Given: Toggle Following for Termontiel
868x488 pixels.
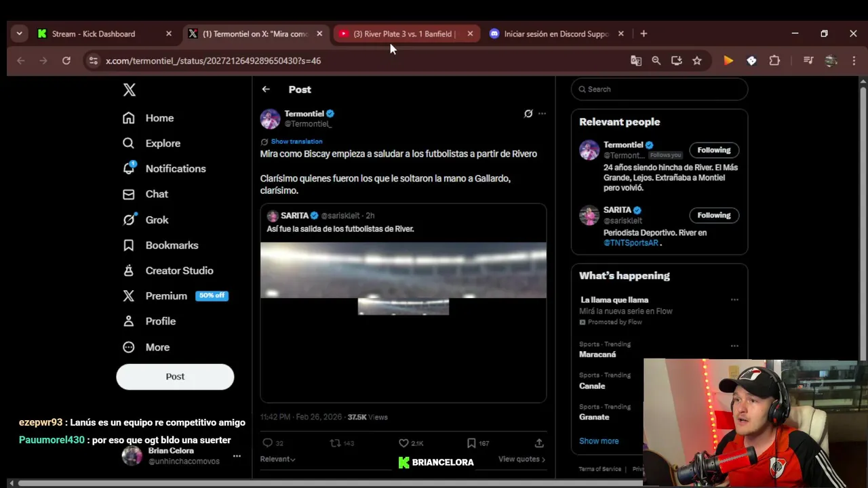Looking at the screenshot, I should (x=714, y=150).
